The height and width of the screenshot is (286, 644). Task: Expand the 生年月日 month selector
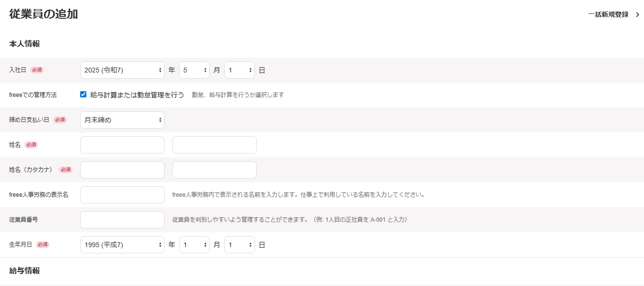pyautogui.click(x=194, y=245)
